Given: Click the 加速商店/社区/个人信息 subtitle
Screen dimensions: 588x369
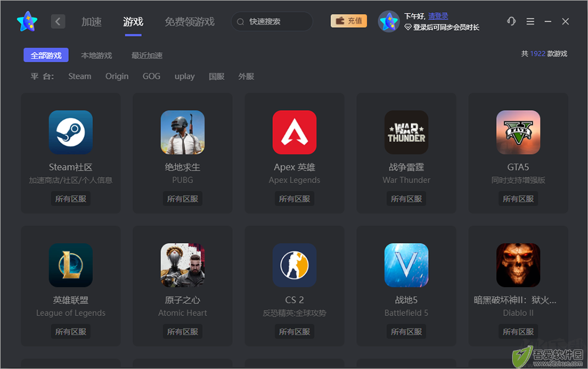Looking at the screenshot, I should coord(71,180).
